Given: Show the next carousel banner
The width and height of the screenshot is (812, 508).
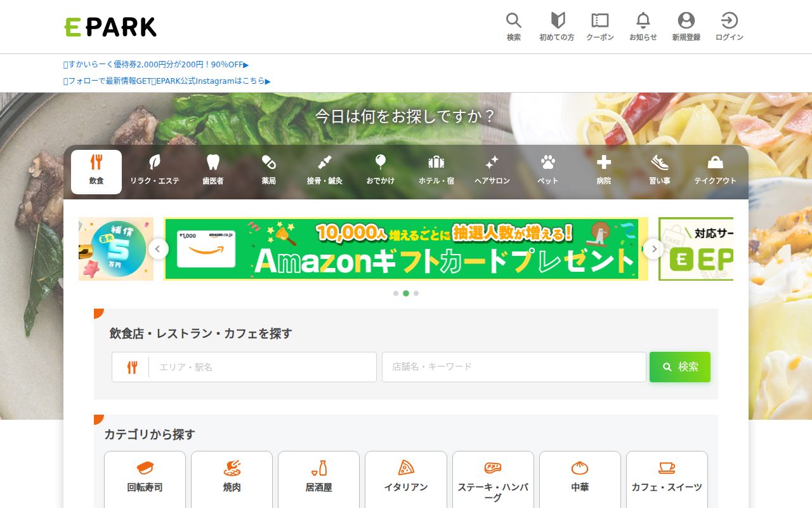Looking at the screenshot, I should click(x=653, y=249).
